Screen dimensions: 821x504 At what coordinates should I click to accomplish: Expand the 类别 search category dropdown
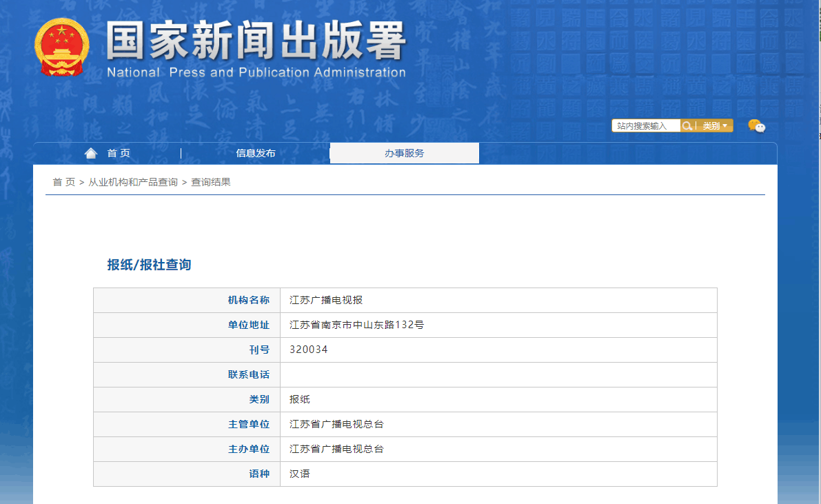click(x=714, y=125)
